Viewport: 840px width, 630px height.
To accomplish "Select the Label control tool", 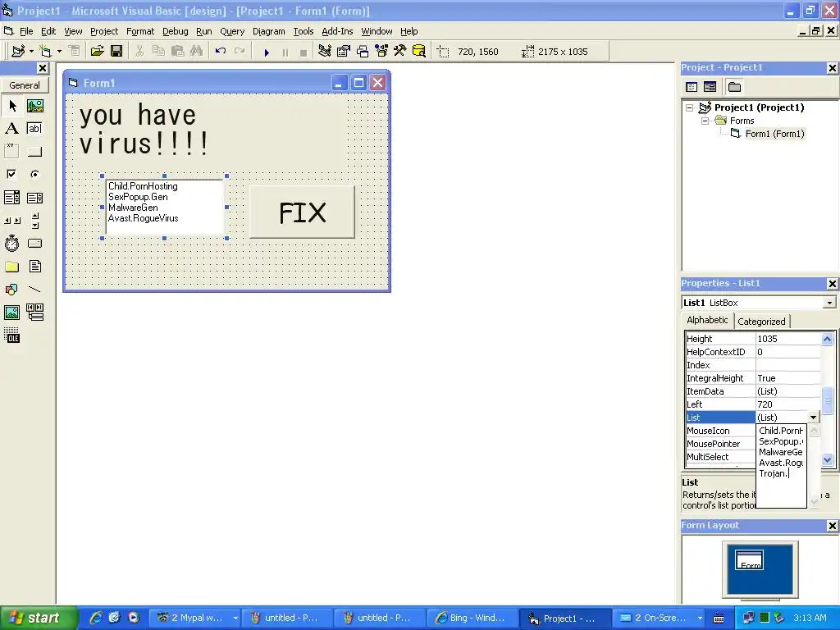I will pos(11,129).
